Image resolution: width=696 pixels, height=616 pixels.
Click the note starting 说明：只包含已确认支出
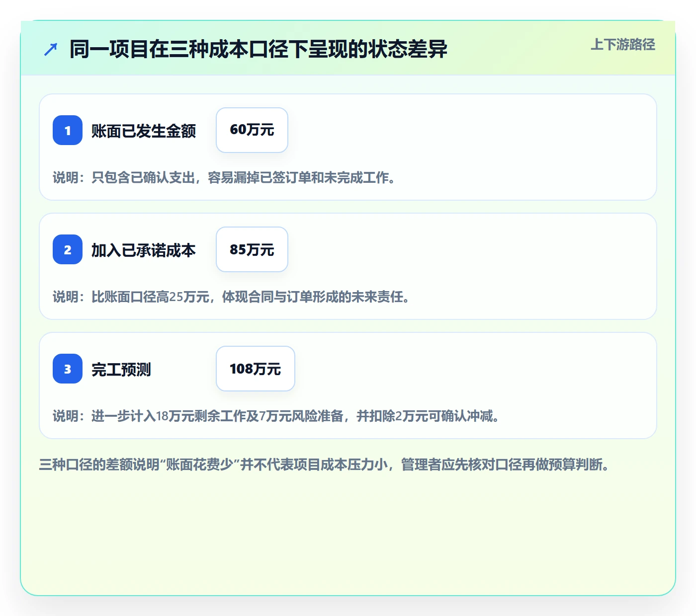click(x=225, y=177)
